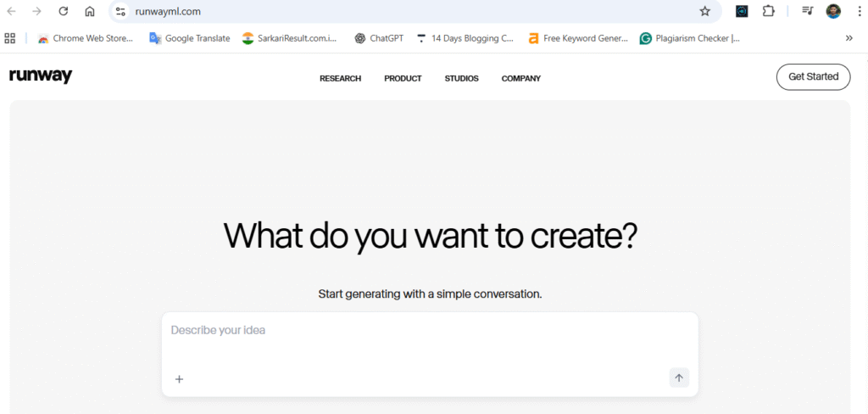
Task: Click the plus attachment icon
Action: (x=179, y=379)
